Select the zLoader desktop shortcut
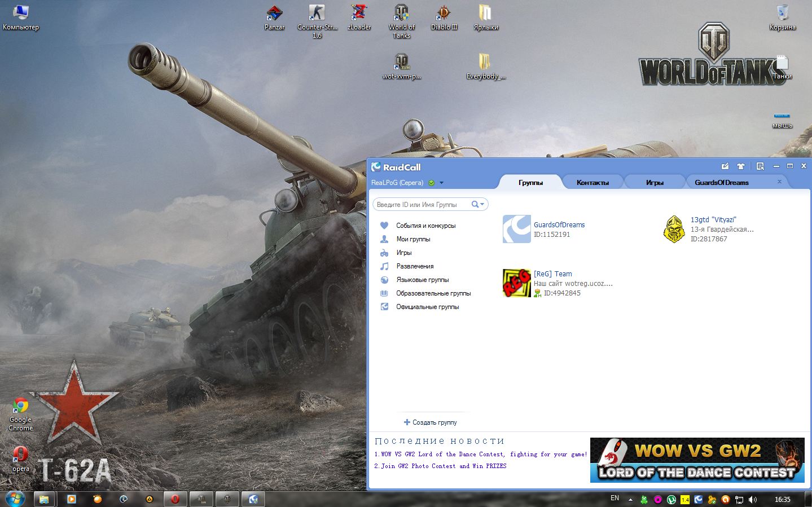 [x=359, y=17]
